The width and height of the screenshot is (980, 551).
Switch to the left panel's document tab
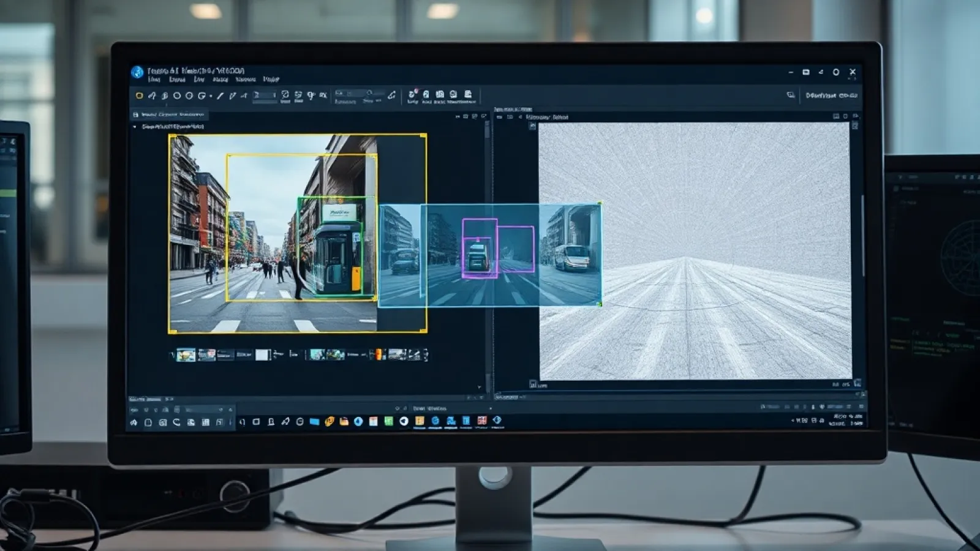[169, 114]
